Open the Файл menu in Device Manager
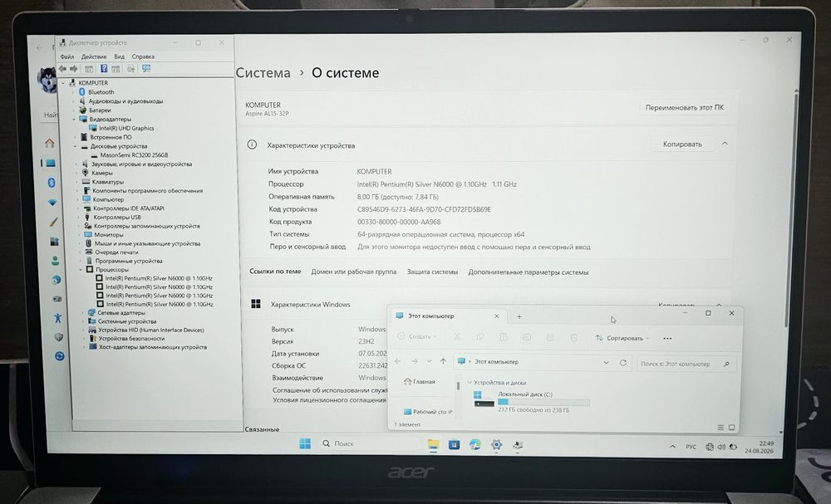 [x=67, y=56]
